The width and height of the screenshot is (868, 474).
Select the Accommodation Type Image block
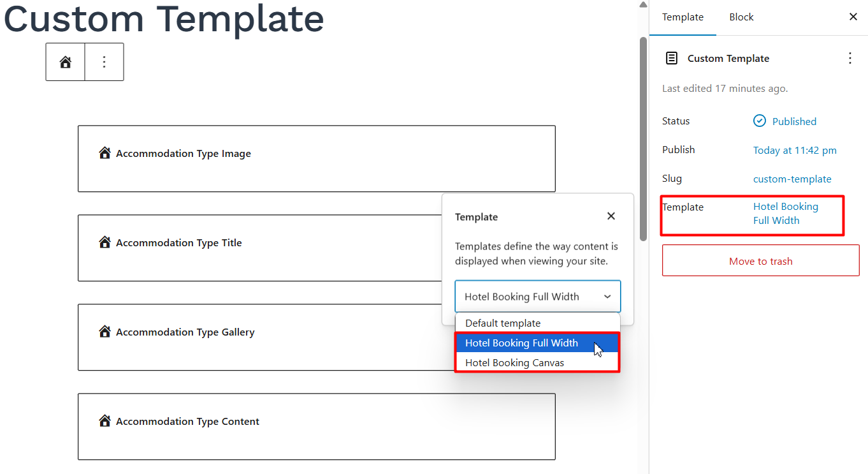click(x=317, y=159)
